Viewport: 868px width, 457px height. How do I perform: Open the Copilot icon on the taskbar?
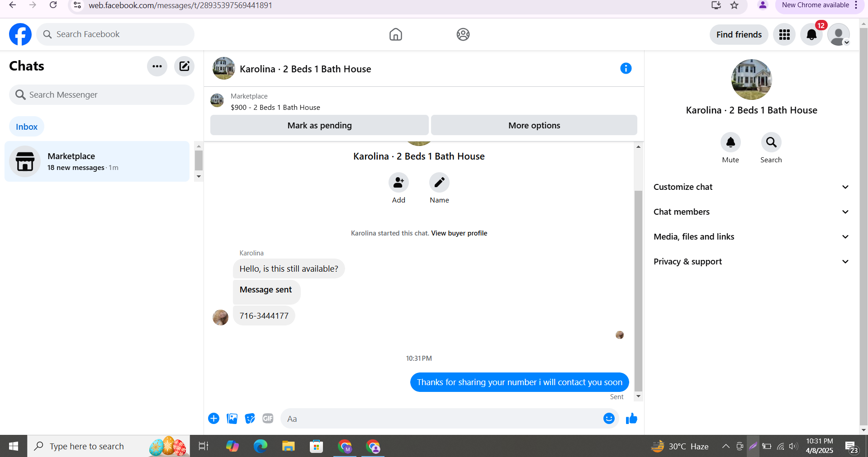pos(232,446)
